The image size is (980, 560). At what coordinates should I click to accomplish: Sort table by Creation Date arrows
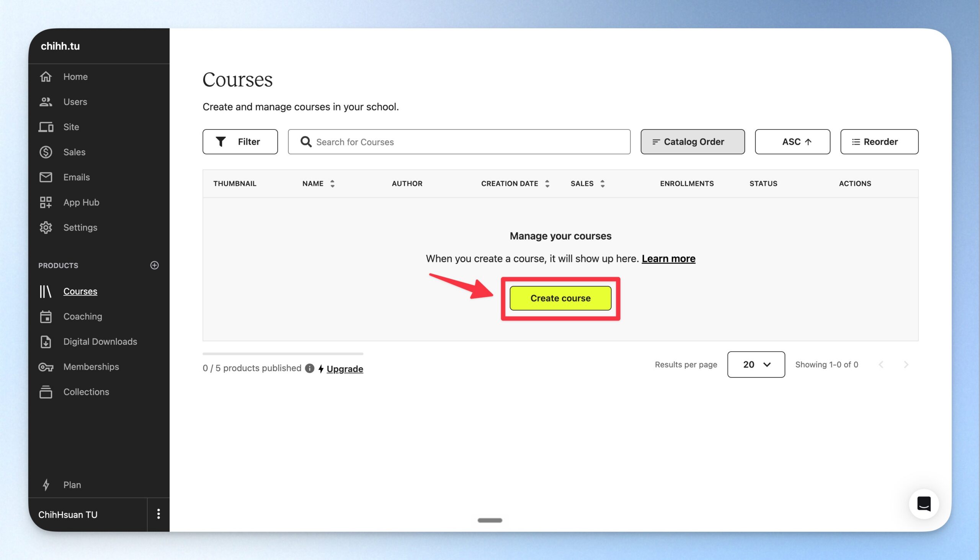(547, 183)
